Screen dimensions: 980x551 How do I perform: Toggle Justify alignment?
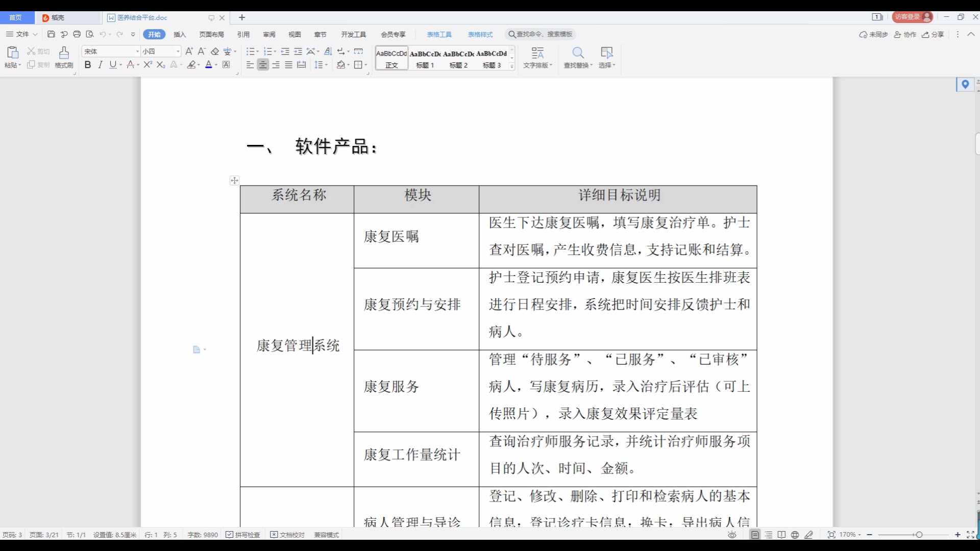click(288, 65)
